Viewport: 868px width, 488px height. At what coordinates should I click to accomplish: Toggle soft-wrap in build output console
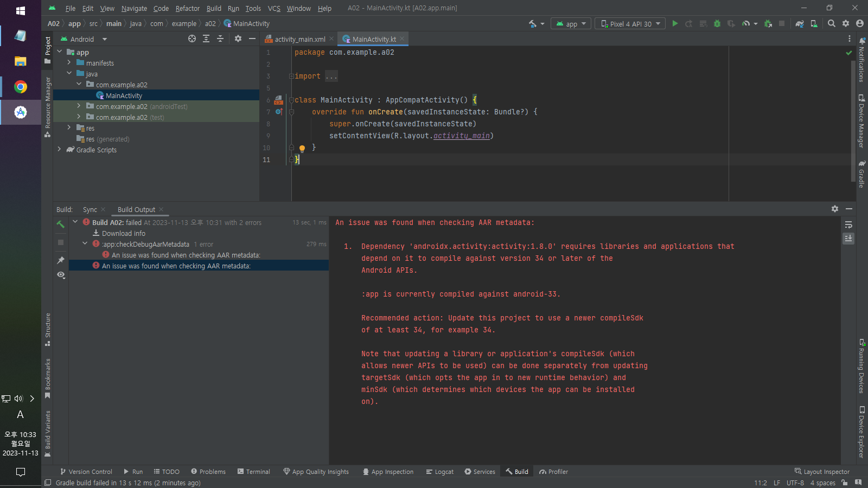click(x=848, y=225)
